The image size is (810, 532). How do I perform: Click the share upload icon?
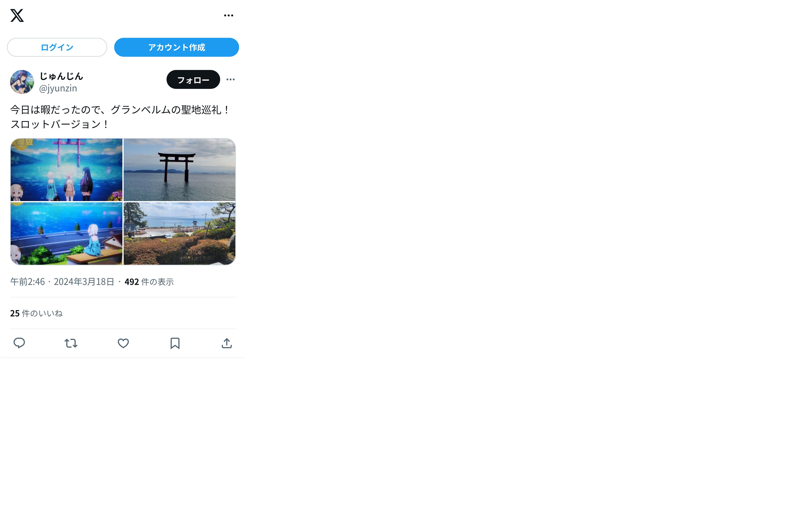[227, 343]
